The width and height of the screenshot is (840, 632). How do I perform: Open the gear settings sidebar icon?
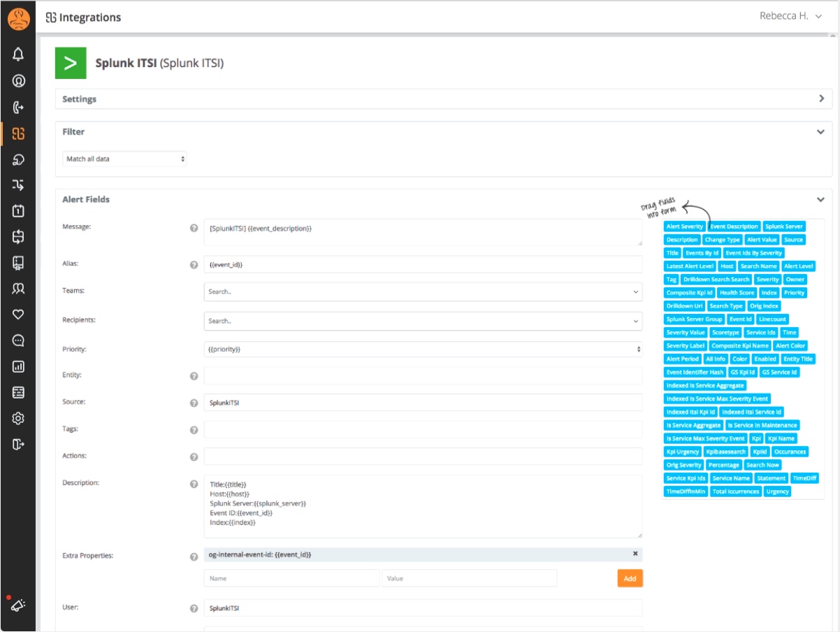pos(18,418)
